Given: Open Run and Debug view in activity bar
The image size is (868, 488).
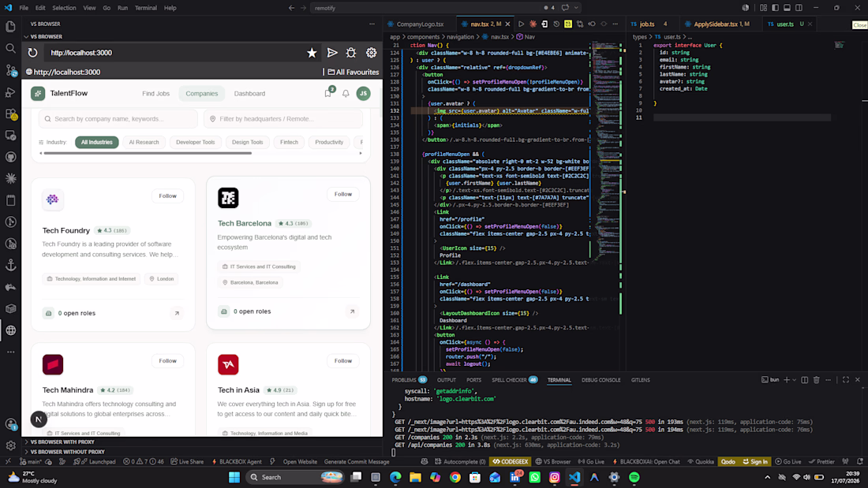Looking at the screenshot, I should (x=10, y=92).
